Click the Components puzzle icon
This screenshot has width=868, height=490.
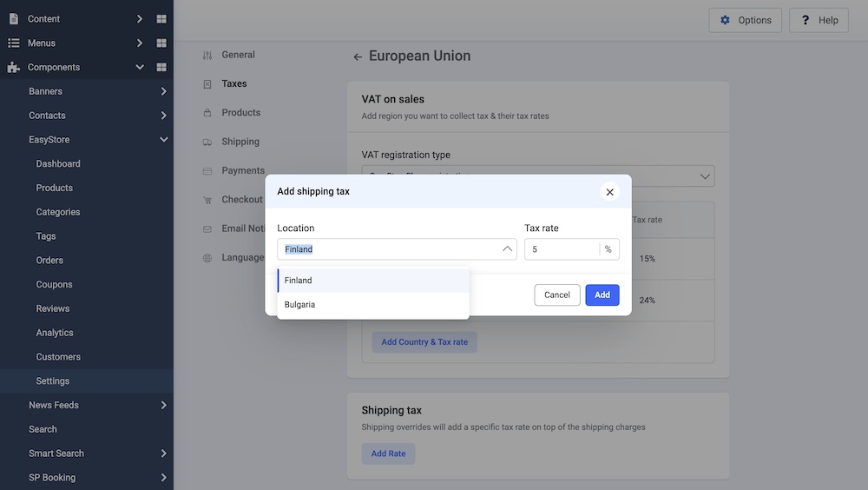pos(13,68)
